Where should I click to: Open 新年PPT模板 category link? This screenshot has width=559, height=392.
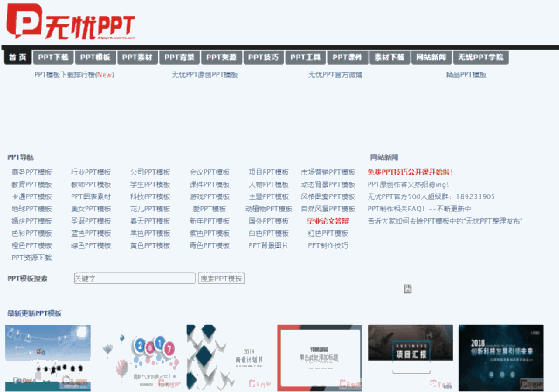click(210, 221)
